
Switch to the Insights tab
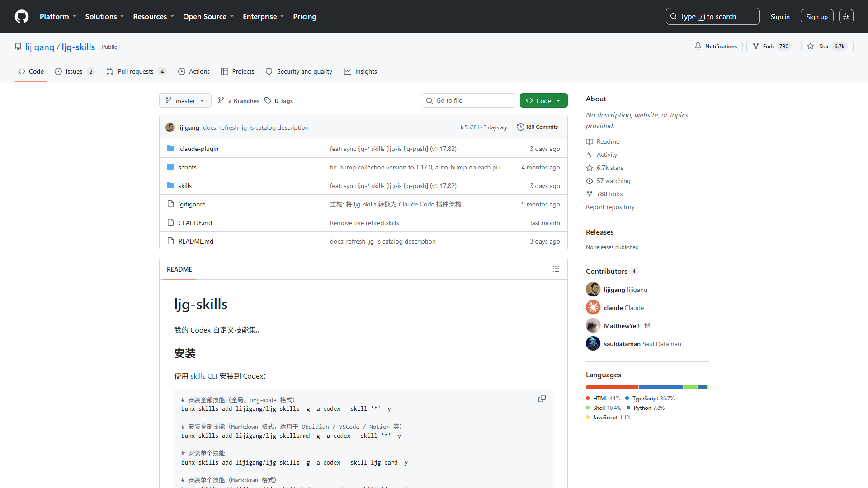click(x=360, y=71)
